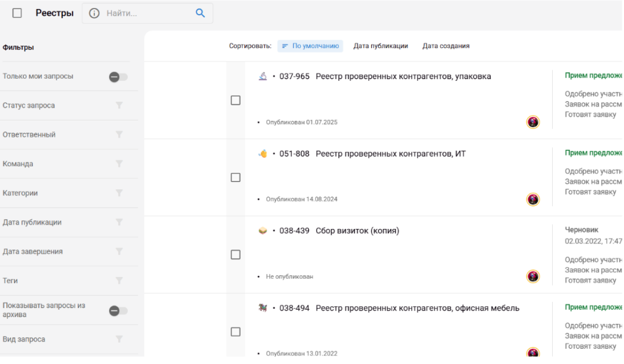Click the 'Найти...' search input field
The height and width of the screenshot is (364, 624).
click(146, 13)
